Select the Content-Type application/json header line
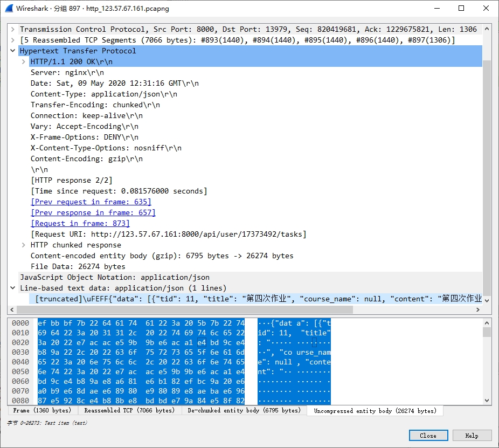Image resolution: width=499 pixels, height=448 pixels. click(x=103, y=94)
